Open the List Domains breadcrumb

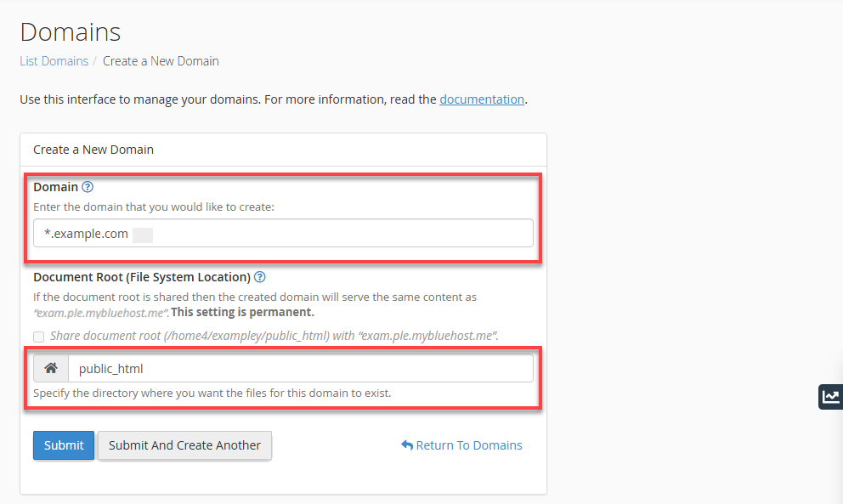(54, 60)
